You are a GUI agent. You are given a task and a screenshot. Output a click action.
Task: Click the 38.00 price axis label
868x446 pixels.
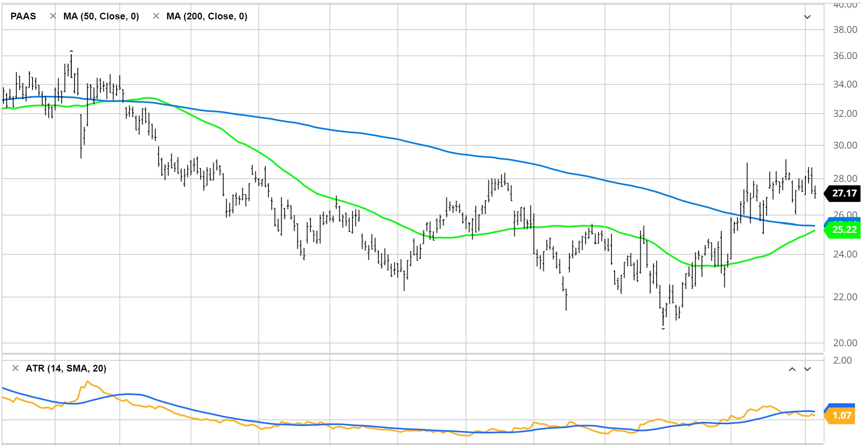click(x=845, y=30)
